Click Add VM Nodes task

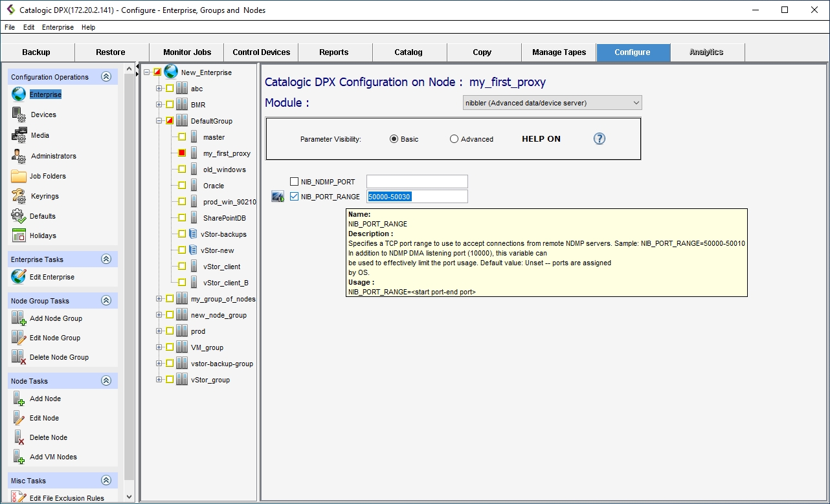[53, 457]
